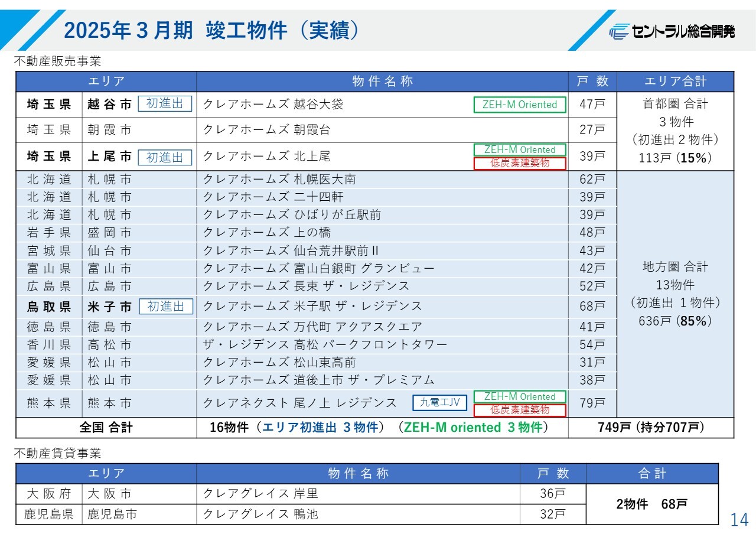Viewport: 756px width, 534px height.
Task: Select クレアホームズ 富山白銀町 グランビュー
Action: [318, 269]
